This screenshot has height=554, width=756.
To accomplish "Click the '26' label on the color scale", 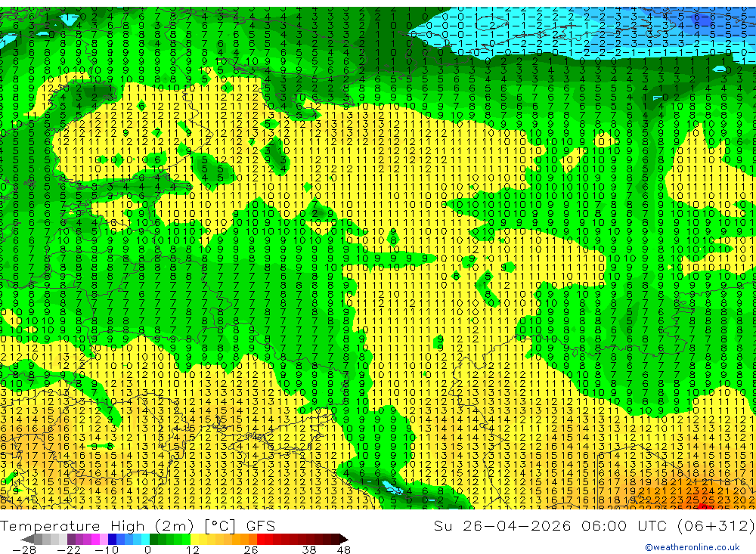I will click(251, 550).
